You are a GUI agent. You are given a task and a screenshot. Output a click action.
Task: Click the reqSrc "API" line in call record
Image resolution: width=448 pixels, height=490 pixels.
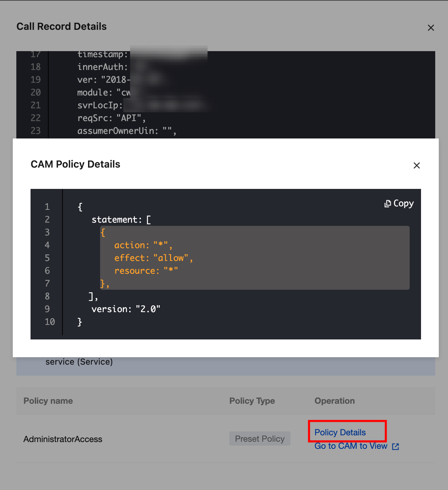(111, 118)
